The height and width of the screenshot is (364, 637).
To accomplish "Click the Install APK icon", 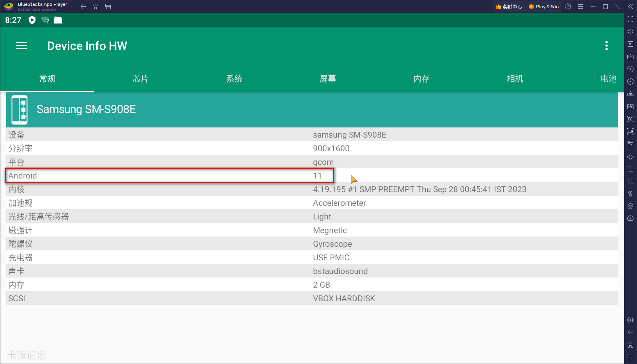I will click(630, 106).
